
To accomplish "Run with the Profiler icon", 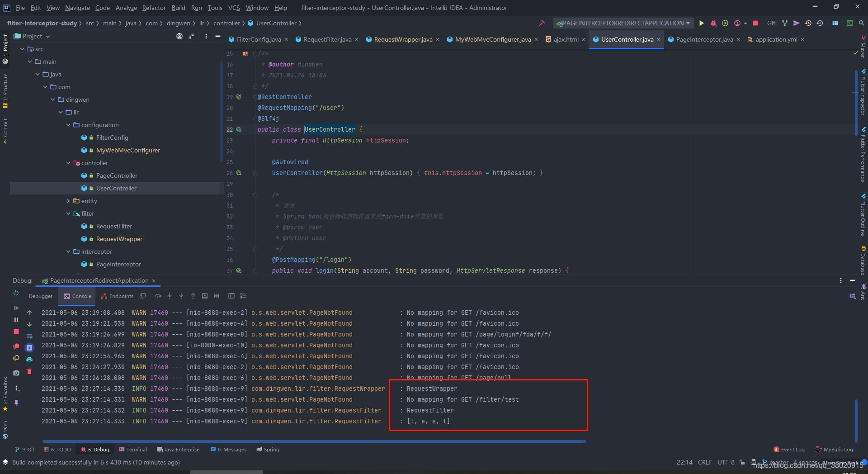I will click(x=737, y=23).
